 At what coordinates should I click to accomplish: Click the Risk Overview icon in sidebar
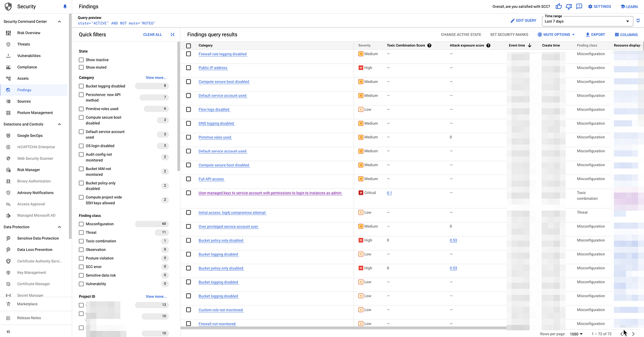(x=8, y=33)
